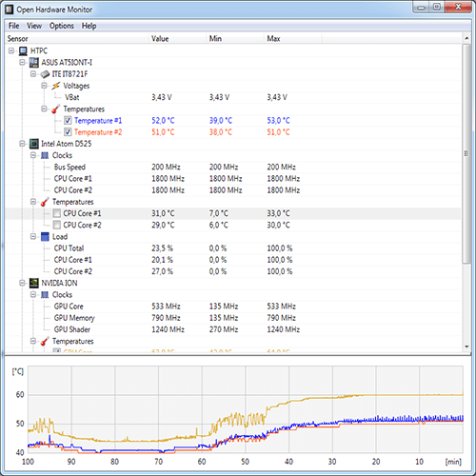Collapse the Voltages group

click(44, 86)
